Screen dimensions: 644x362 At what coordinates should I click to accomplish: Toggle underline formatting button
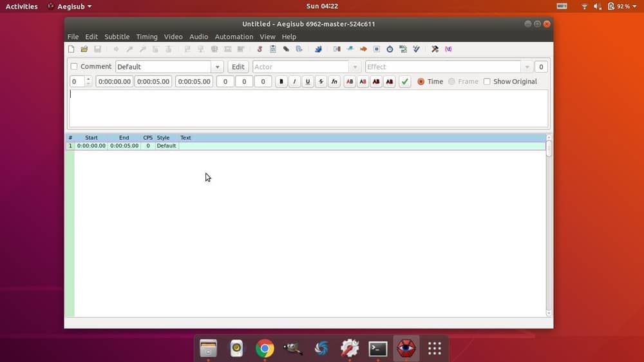[308, 81]
